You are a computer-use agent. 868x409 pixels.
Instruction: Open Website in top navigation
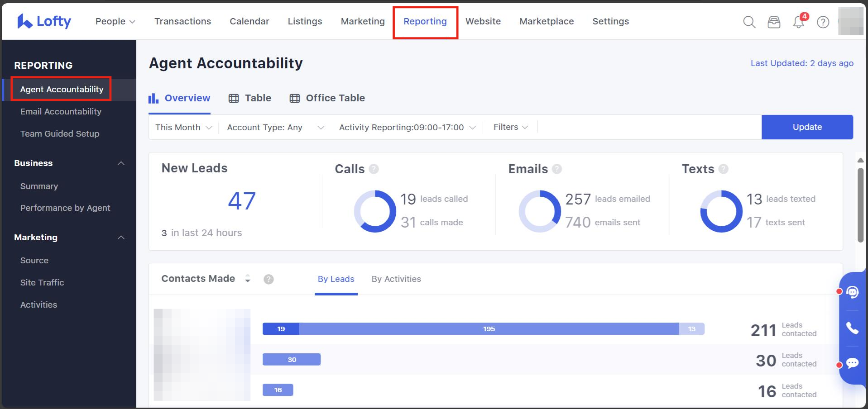click(x=483, y=21)
